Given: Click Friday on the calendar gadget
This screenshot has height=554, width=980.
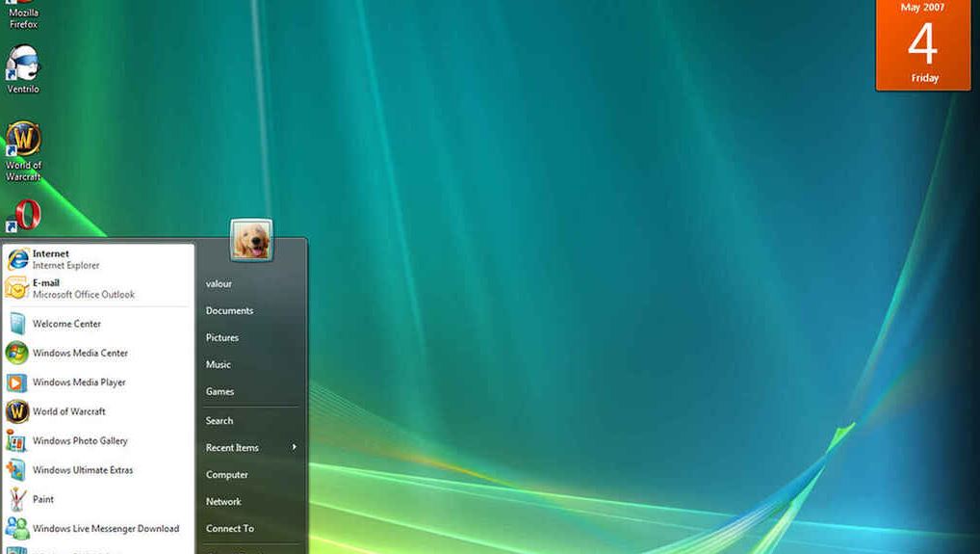Looking at the screenshot, I should [924, 78].
